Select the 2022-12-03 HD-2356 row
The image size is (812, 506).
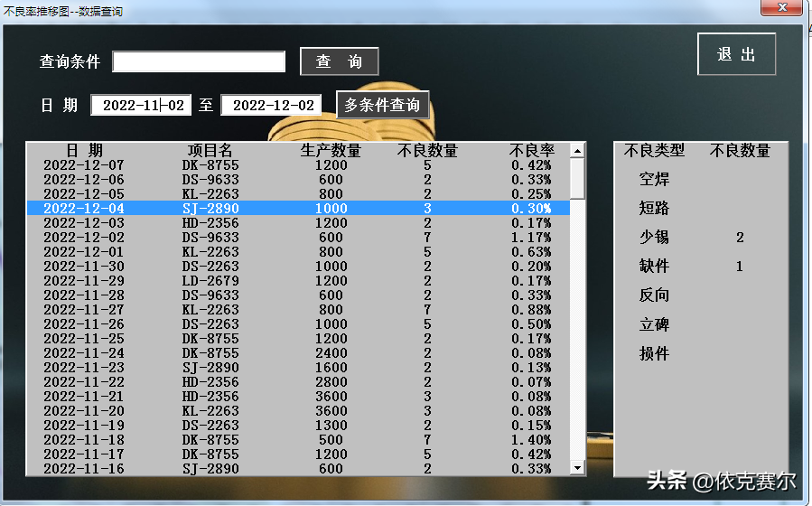click(298, 222)
